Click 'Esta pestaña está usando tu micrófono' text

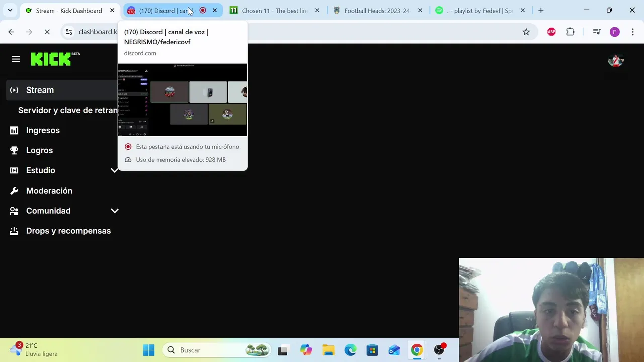pos(188,147)
